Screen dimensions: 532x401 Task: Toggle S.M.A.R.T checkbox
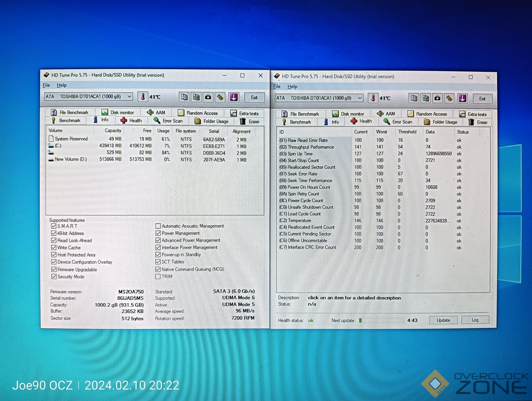[x=54, y=226]
